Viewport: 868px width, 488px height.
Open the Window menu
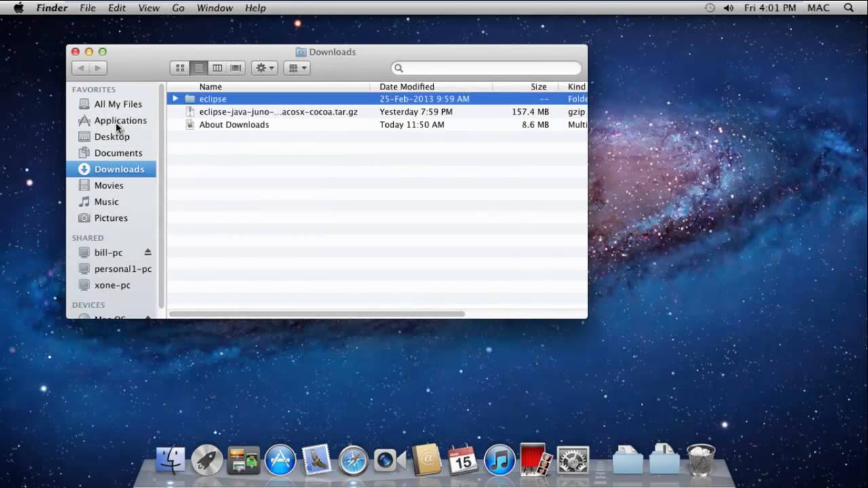(x=215, y=7)
